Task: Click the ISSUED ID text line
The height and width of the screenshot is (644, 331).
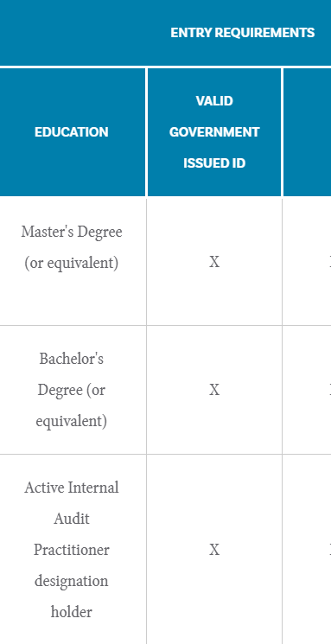Action: coord(214,163)
